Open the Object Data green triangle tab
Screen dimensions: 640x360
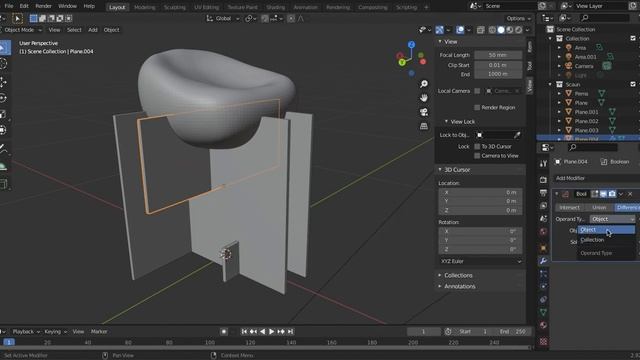[x=543, y=312]
